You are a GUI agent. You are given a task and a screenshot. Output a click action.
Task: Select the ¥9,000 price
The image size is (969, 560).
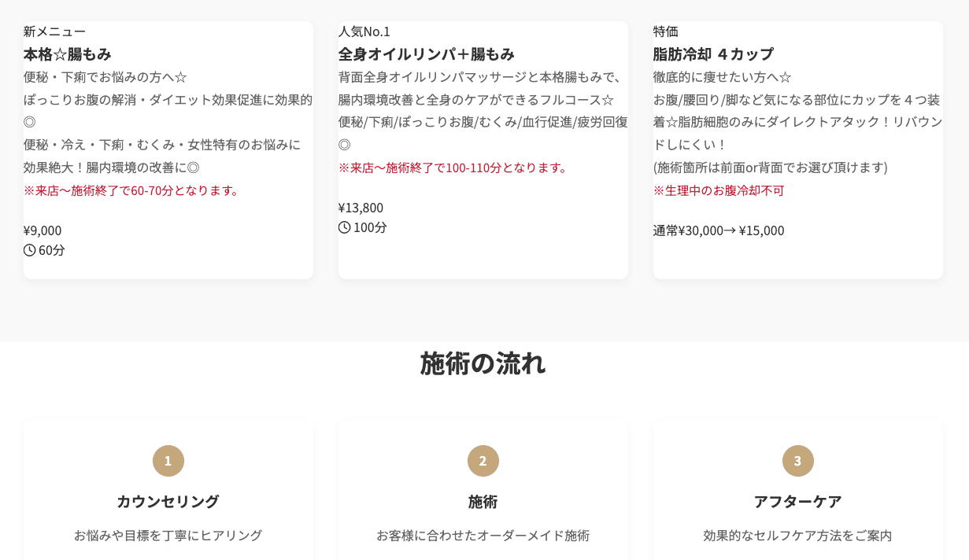(x=43, y=230)
